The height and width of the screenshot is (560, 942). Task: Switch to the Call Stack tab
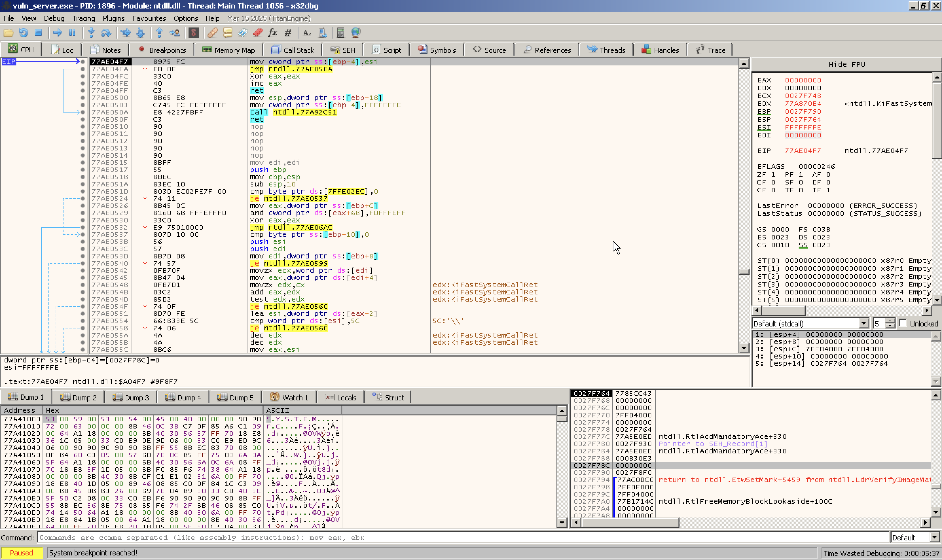click(x=293, y=50)
